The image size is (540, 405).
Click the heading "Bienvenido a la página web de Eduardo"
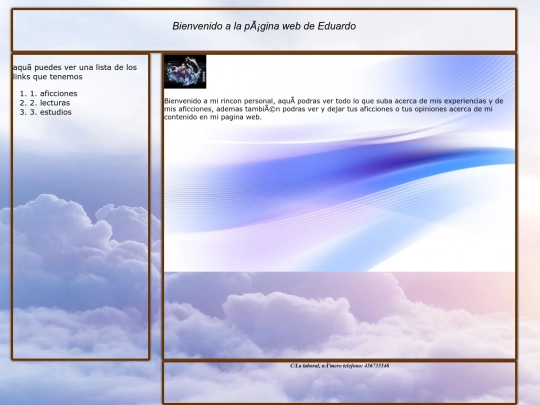click(264, 26)
